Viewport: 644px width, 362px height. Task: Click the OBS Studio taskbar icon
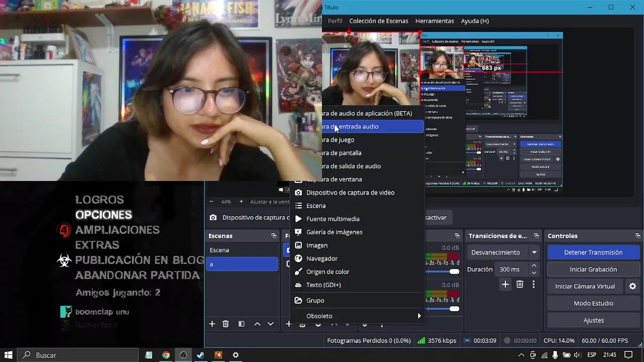[183, 355]
